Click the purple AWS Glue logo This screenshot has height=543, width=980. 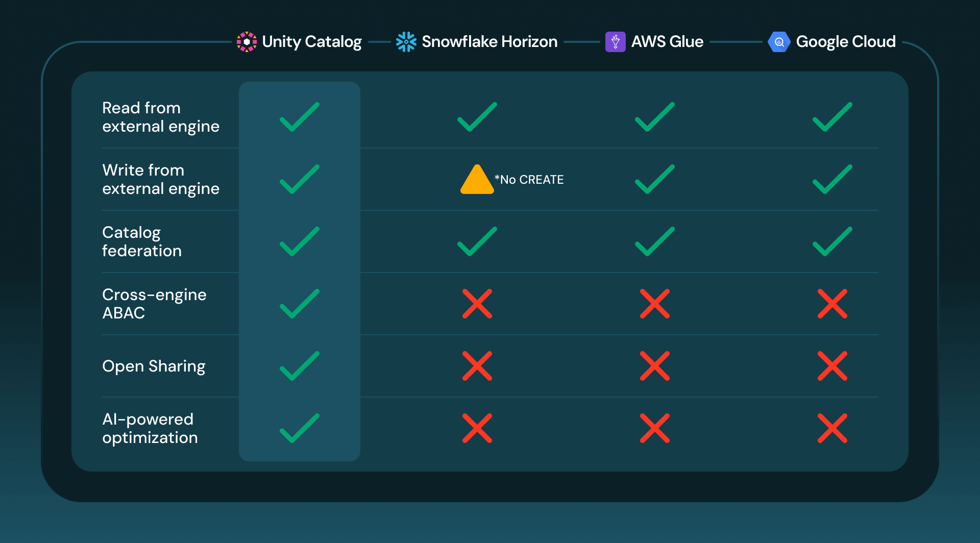[x=615, y=42]
